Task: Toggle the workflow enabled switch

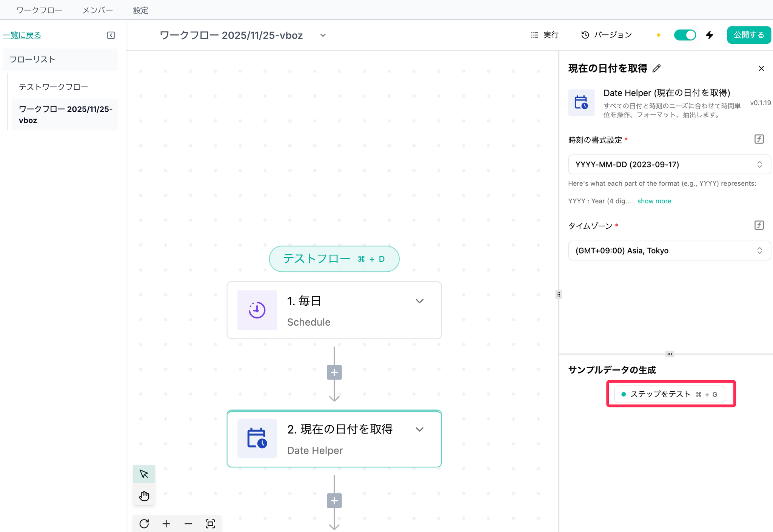Action: (x=685, y=35)
